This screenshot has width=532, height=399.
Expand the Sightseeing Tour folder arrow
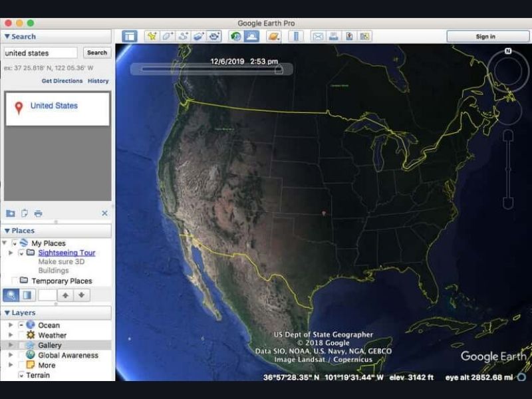pos(11,253)
